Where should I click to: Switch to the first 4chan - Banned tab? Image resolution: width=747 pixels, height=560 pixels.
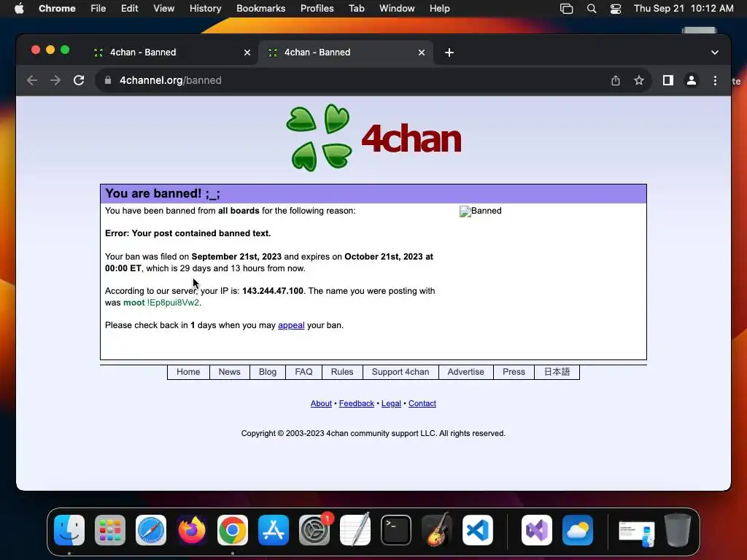point(171,52)
